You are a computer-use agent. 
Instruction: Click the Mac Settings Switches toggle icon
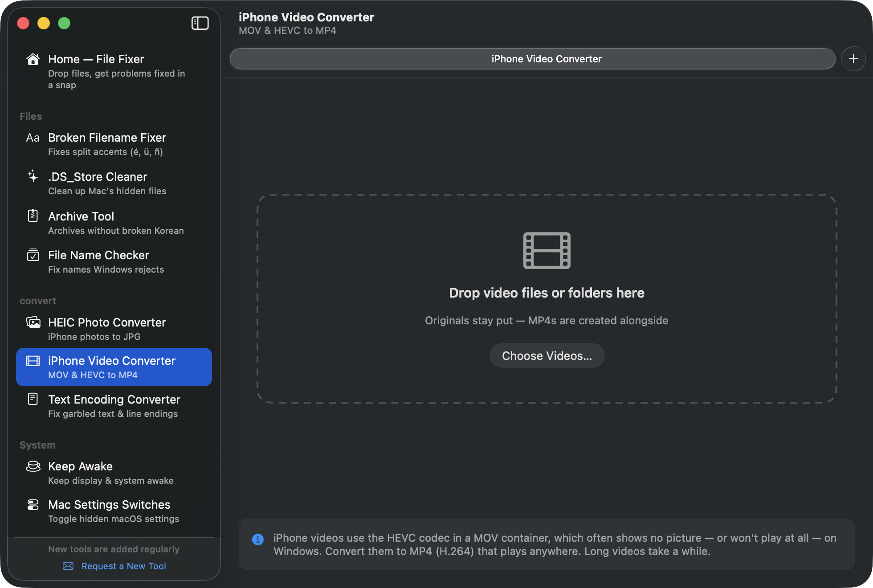(33, 505)
